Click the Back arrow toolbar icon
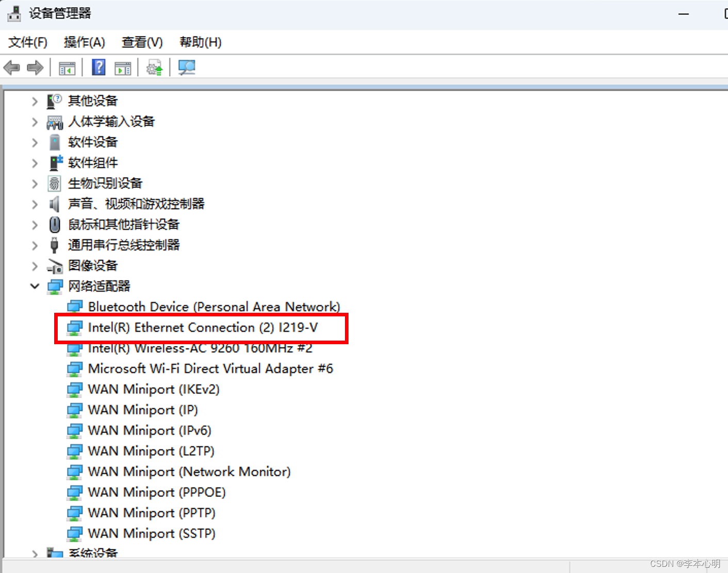728x573 pixels. [11, 68]
